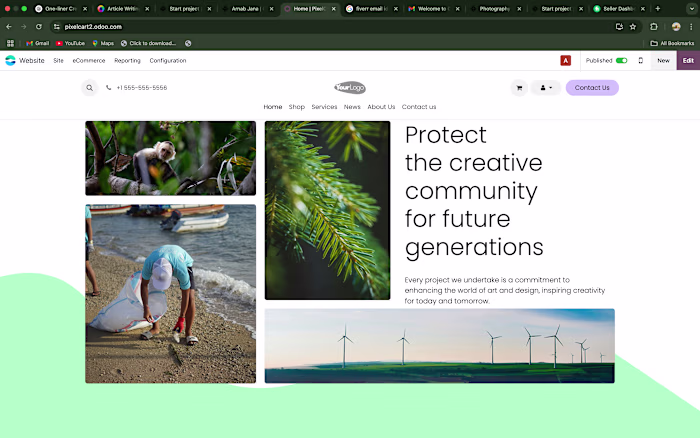
Task: Click the site info icon in address bar
Action: [x=56, y=27]
